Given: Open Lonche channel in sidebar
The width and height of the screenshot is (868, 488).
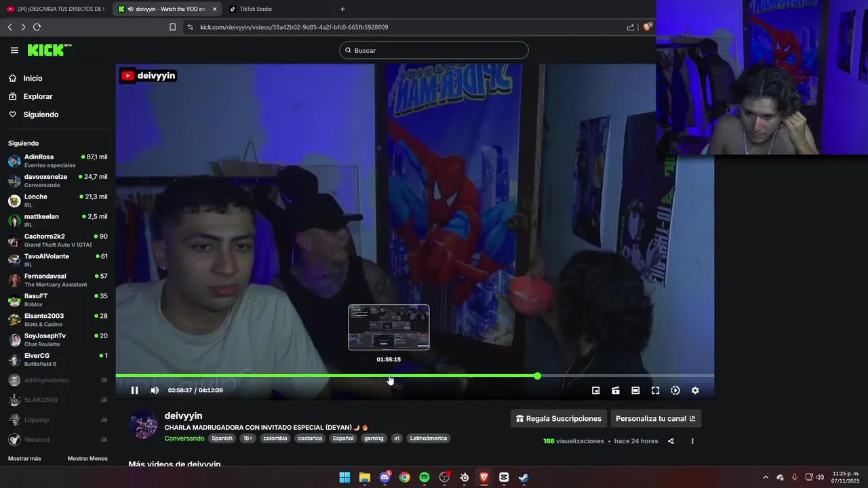Looking at the screenshot, I should point(58,201).
